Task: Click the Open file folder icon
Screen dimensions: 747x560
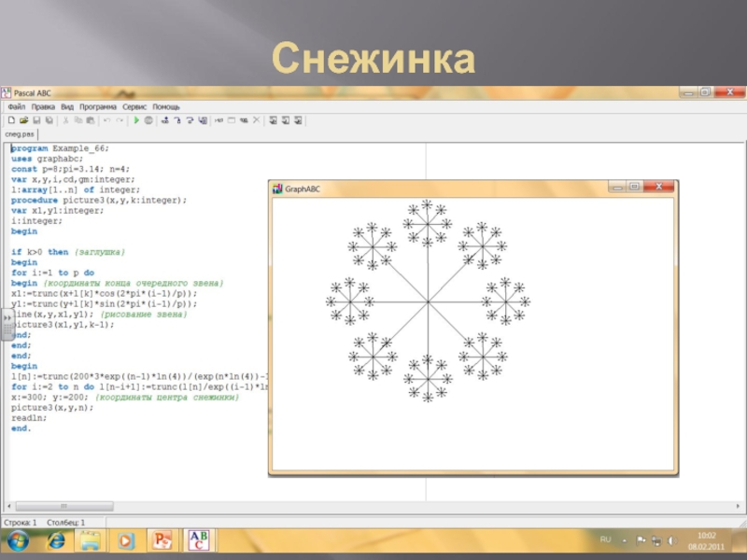Action: point(23,120)
